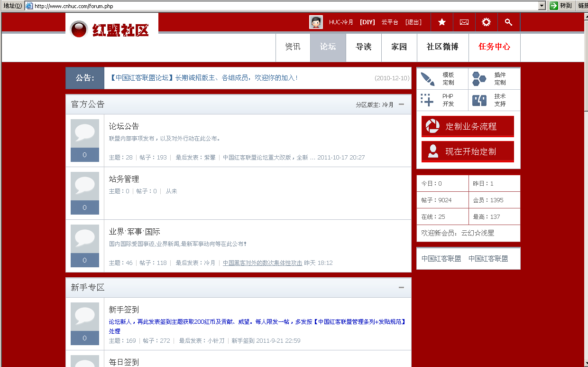Collapse the 新手专区 section
588x367 pixels.
(x=401, y=288)
